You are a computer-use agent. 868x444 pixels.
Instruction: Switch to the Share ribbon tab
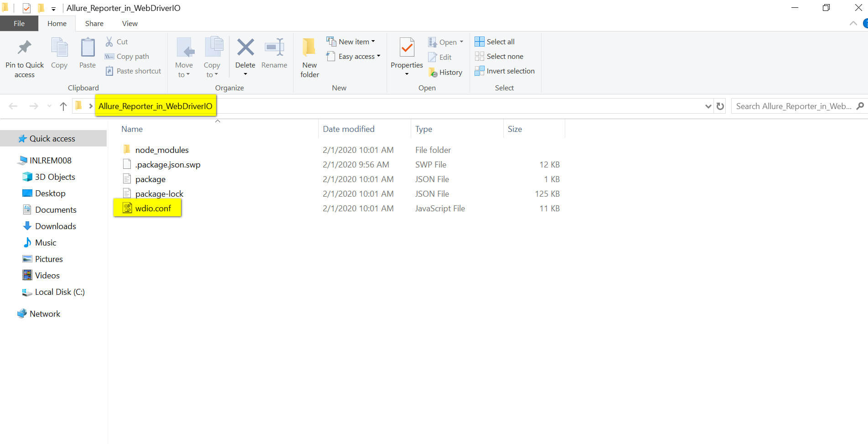(x=94, y=23)
